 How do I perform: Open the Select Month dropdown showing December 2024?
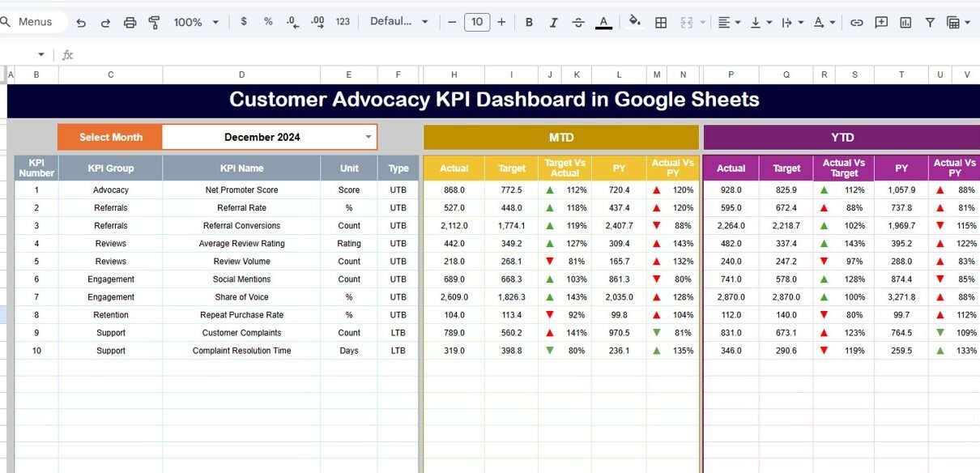[x=369, y=137]
